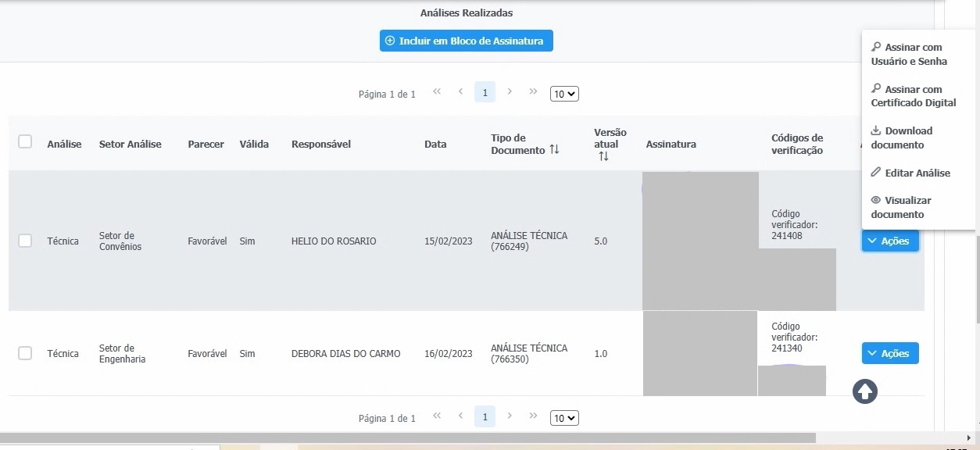Click page 1 button in top pagination
The image size is (980, 450).
point(485,93)
